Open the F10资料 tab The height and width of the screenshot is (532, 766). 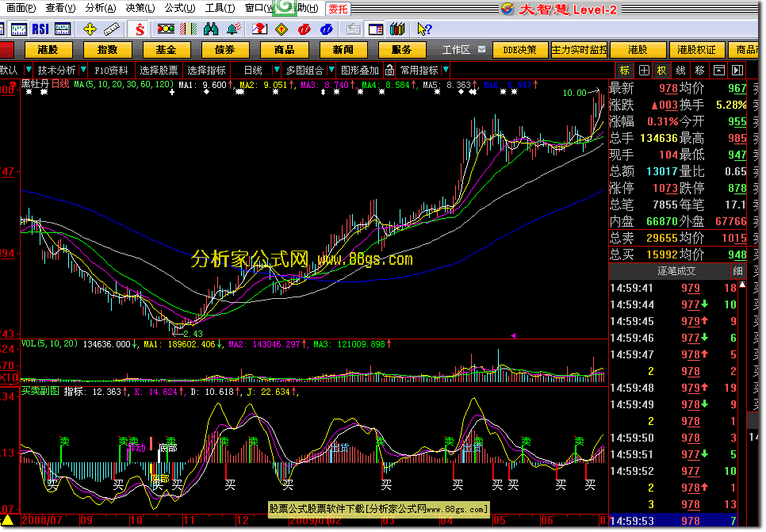coord(111,71)
